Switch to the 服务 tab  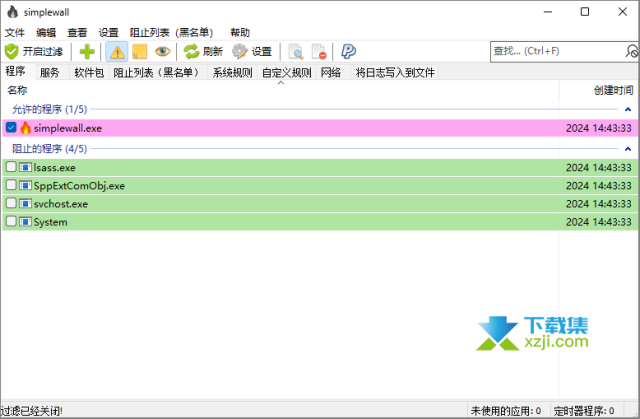(x=50, y=73)
